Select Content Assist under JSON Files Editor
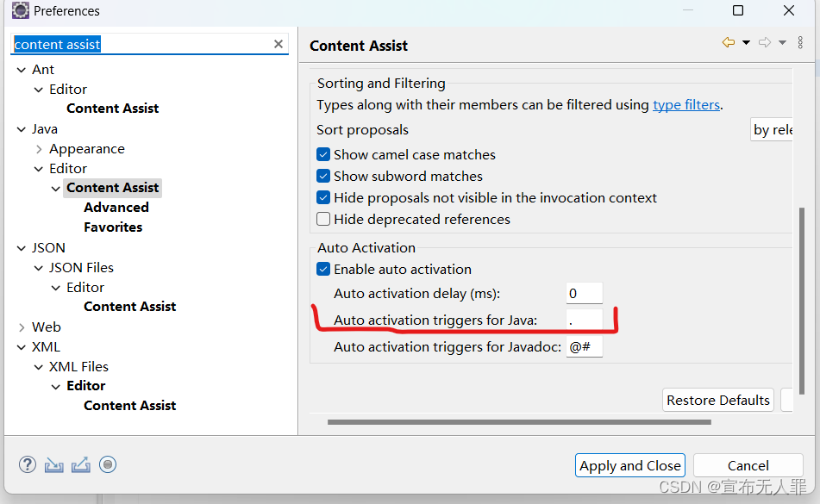Viewport: 820px width, 504px height. [x=129, y=307]
